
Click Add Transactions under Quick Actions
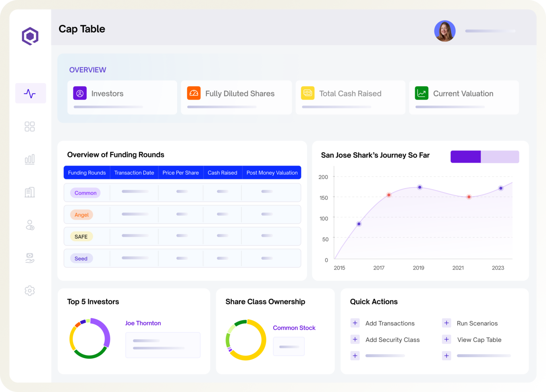[x=390, y=323]
